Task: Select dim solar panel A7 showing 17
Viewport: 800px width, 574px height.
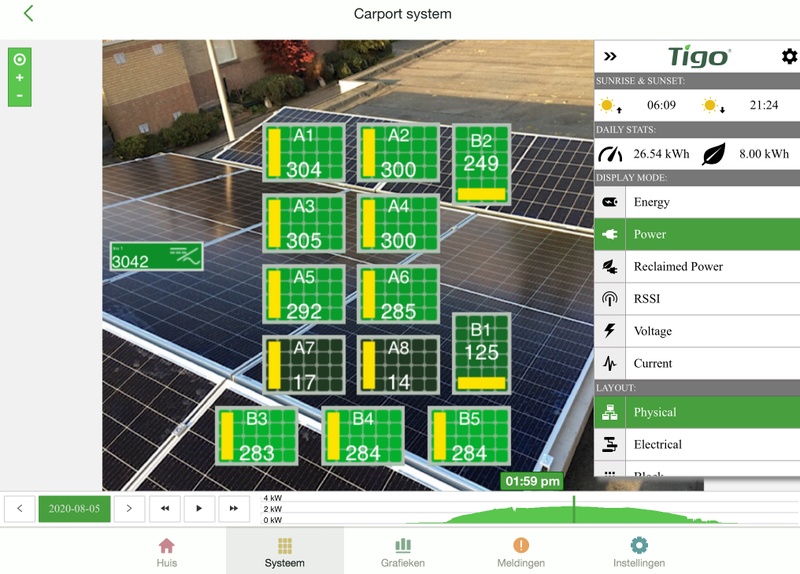Action: [304, 365]
